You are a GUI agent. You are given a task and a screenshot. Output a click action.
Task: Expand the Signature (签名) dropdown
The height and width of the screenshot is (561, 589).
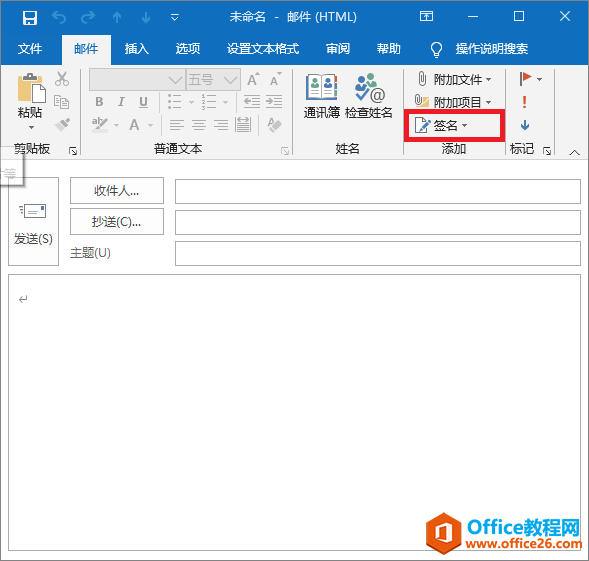(465, 125)
